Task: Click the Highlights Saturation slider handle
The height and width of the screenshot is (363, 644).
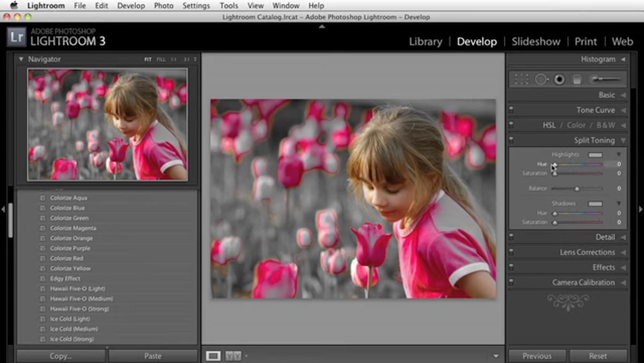Action: (554, 174)
